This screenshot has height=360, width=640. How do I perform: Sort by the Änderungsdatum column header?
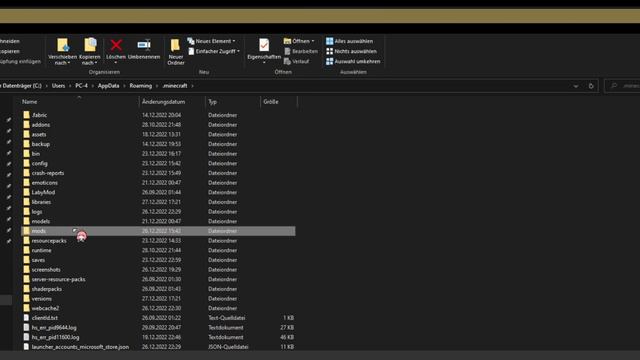point(164,102)
